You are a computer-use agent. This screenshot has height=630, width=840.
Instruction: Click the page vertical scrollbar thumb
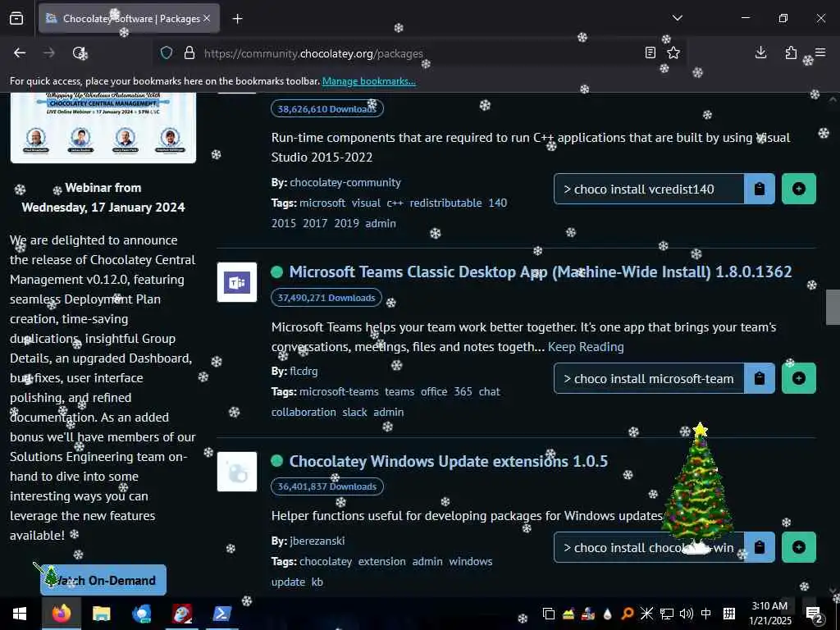tap(833, 307)
